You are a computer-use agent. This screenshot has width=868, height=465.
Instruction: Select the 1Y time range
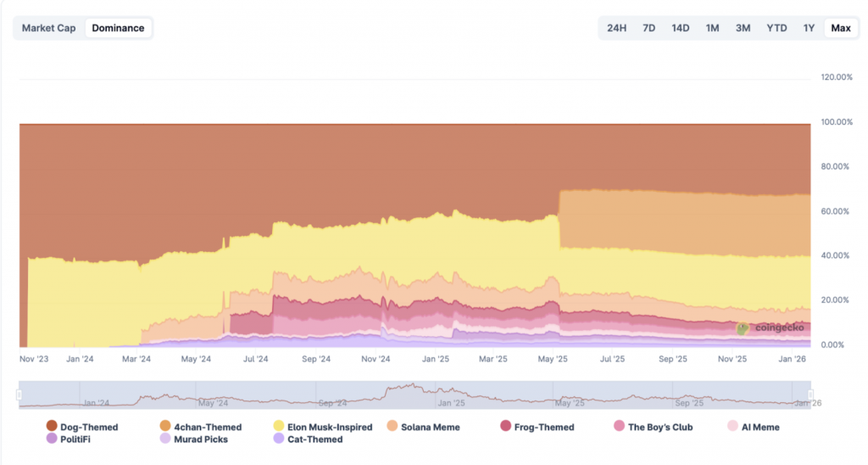(809, 28)
